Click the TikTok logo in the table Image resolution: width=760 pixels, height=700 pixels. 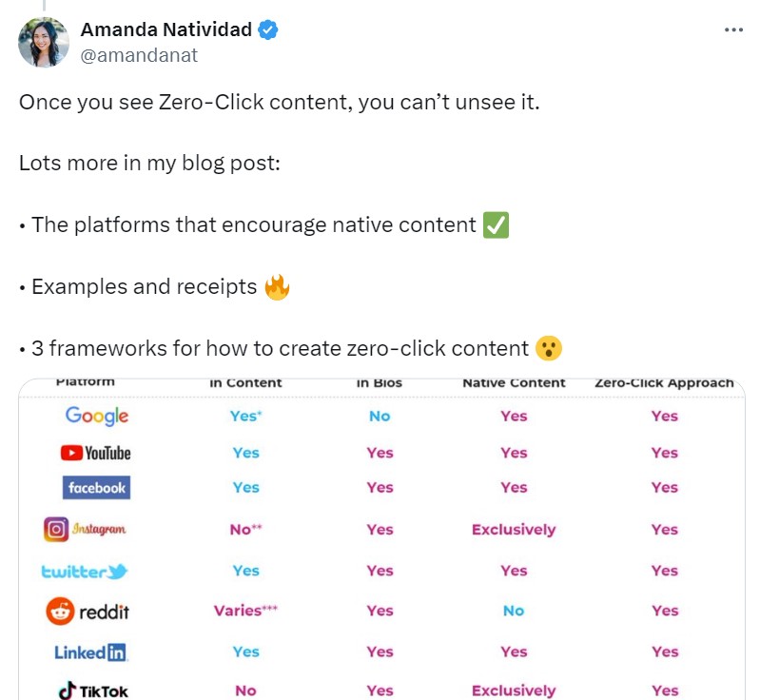click(93, 690)
